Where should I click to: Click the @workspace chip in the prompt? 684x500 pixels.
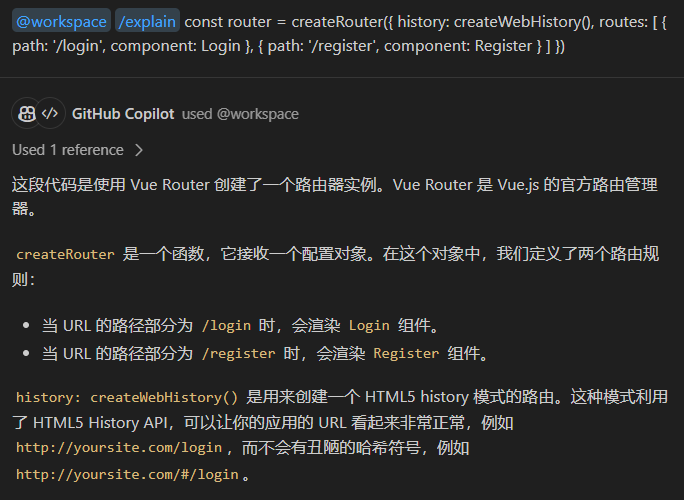coord(61,21)
